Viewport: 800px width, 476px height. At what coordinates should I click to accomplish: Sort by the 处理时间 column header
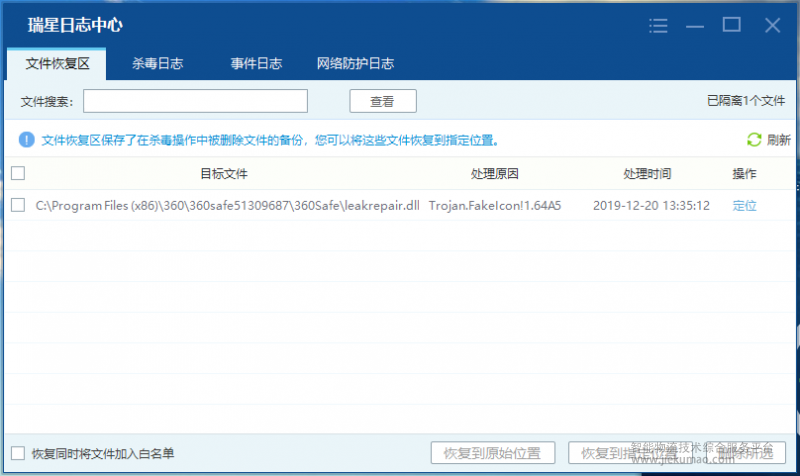(x=647, y=174)
